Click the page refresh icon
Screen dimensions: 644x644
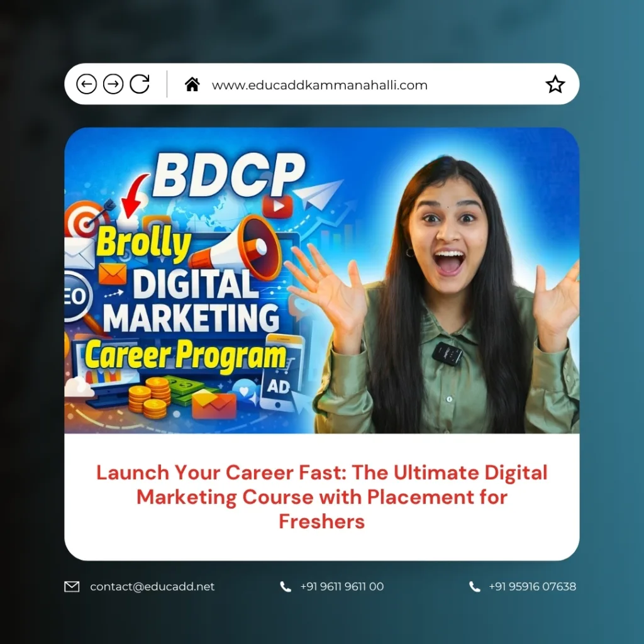click(140, 84)
